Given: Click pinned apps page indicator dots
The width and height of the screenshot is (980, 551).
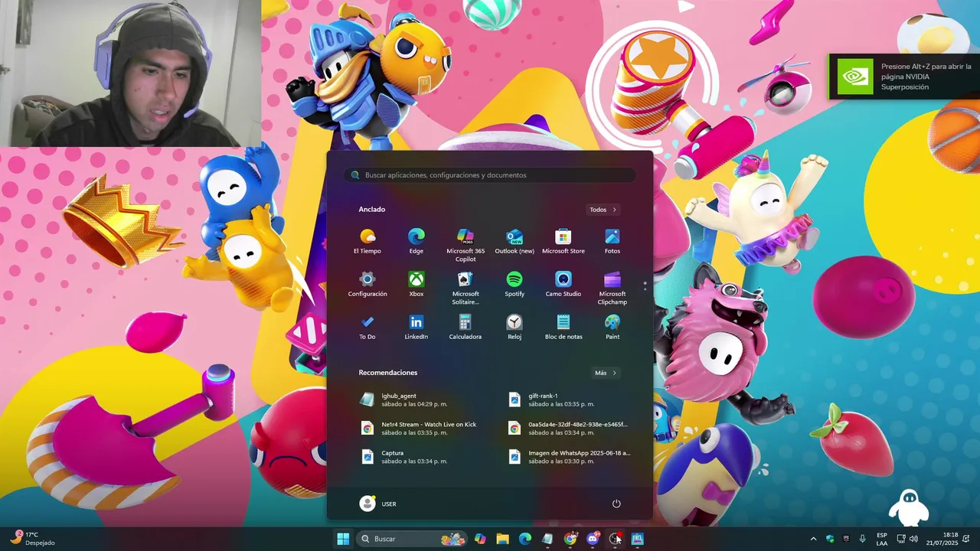Looking at the screenshot, I should (645, 285).
